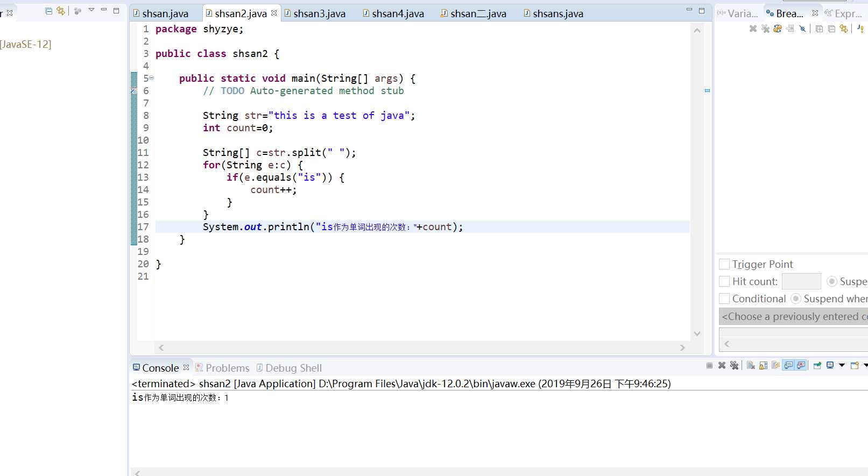Close the Console view tab
The width and height of the screenshot is (868, 476).
[186, 367]
